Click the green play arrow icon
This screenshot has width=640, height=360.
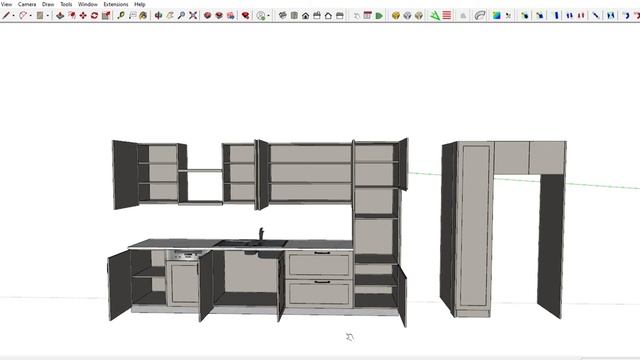pyautogui.click(x=379, y=16)
